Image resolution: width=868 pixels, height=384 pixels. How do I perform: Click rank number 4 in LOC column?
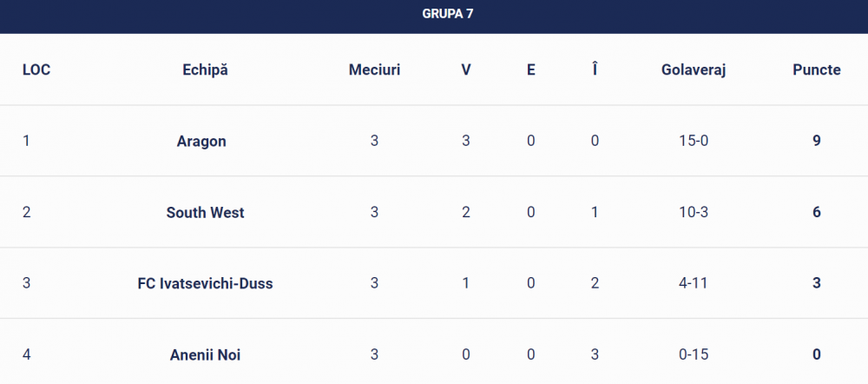(x=26, y=354)
